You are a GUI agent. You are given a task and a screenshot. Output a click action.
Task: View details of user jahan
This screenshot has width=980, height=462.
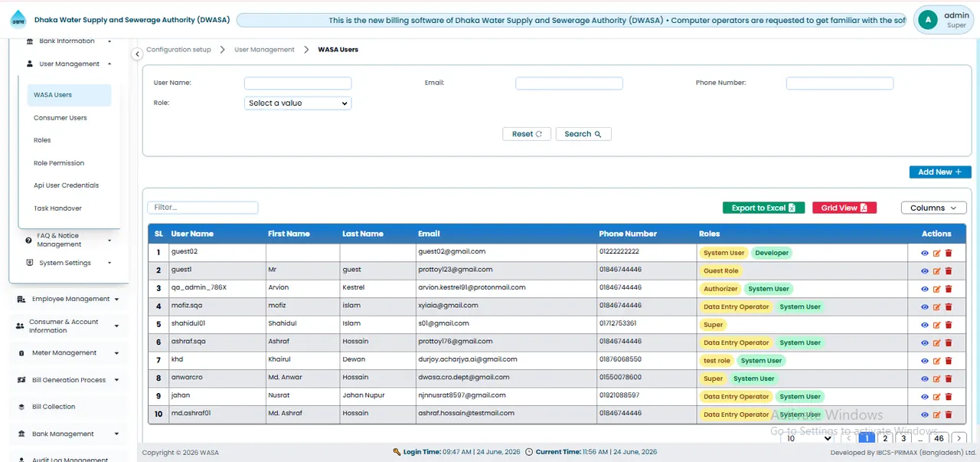[x=925, y=397]
